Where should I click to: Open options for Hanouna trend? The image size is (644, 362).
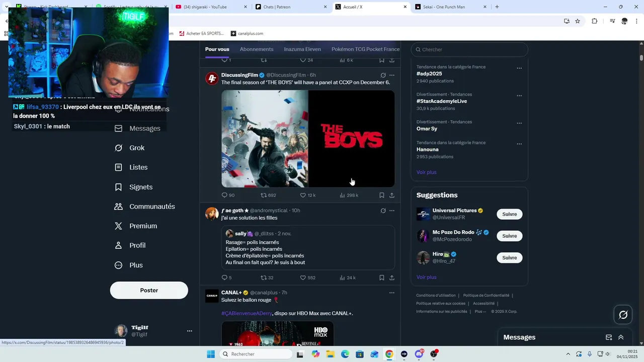519,144
